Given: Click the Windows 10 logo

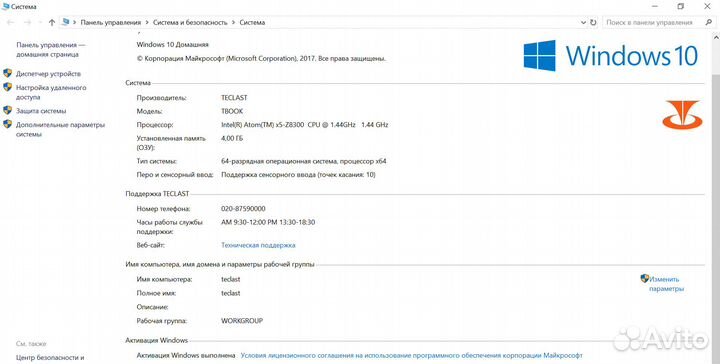Looking at the screenshot, I should point(611,56).
